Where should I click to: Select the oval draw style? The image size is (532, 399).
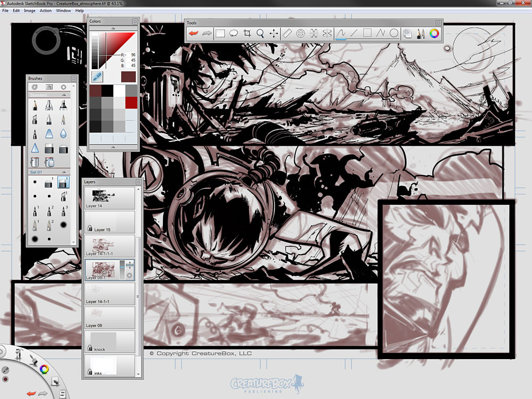pyautogui.click(x=394, y=33)
